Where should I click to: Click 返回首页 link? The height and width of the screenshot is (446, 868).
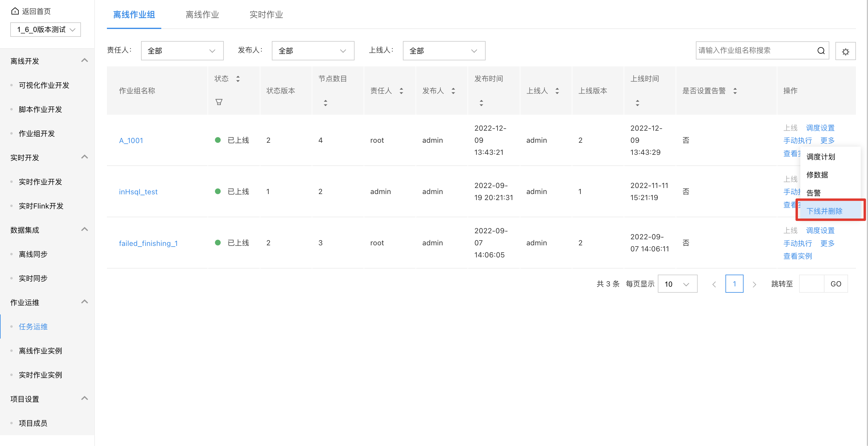pos(36,11)
